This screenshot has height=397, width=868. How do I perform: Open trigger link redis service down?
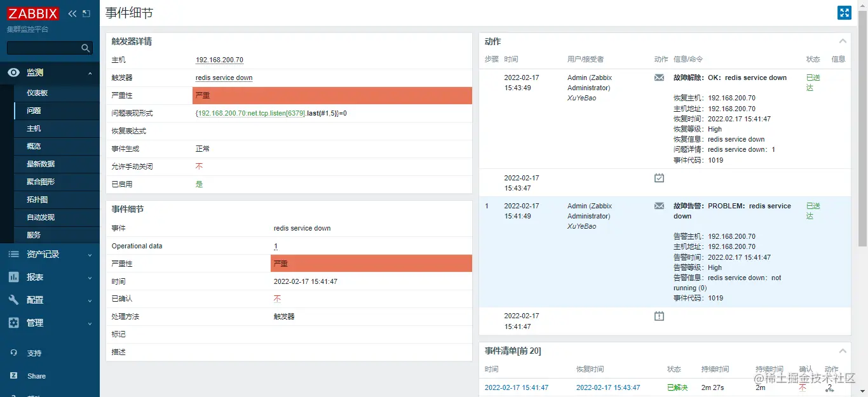(x=224, y=77)
